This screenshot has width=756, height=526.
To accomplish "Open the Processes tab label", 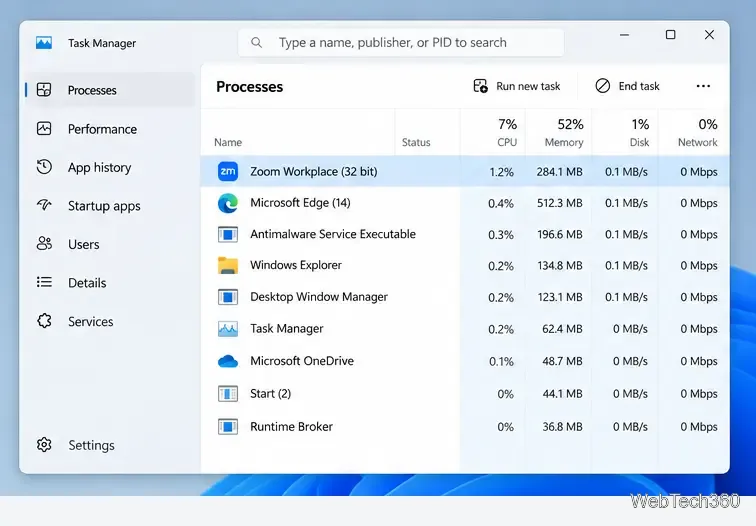I will (92, 90).
